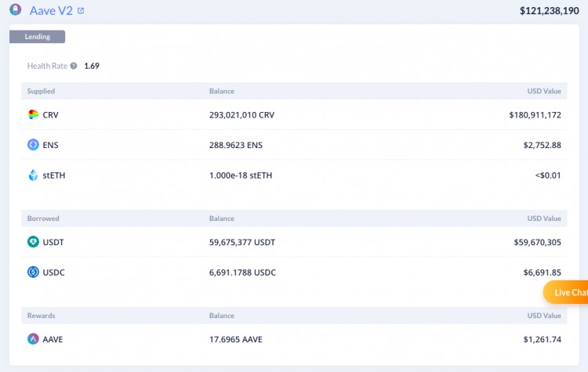Image resolution: width=588 pixels, height=372 pixels.
Task: Click the USDT token icon
Action: coord(33,242)
